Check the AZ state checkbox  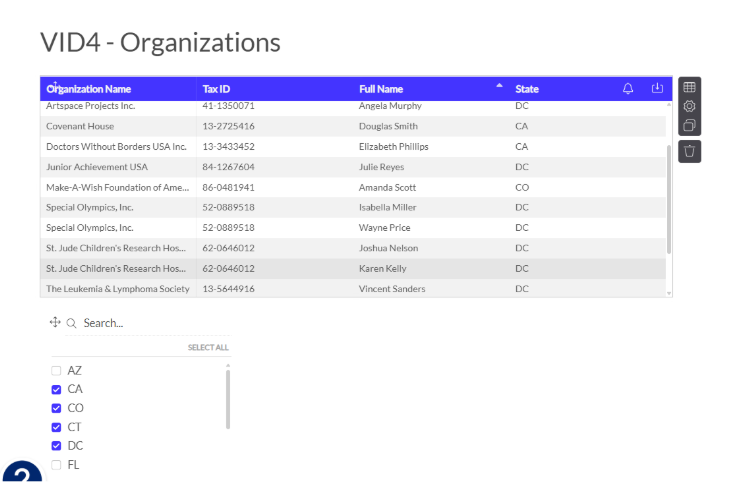56,371
